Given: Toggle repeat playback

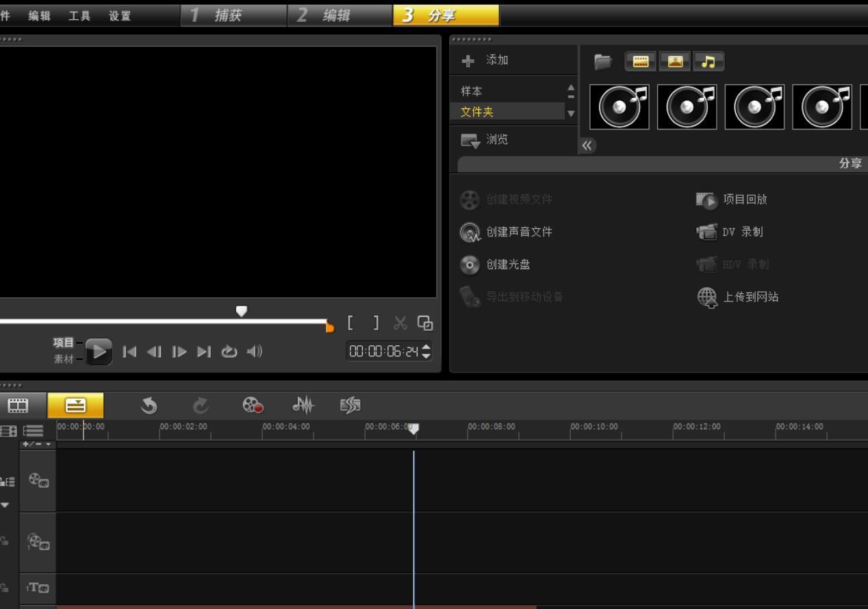Looking at the screenshot, I should 229,352.
